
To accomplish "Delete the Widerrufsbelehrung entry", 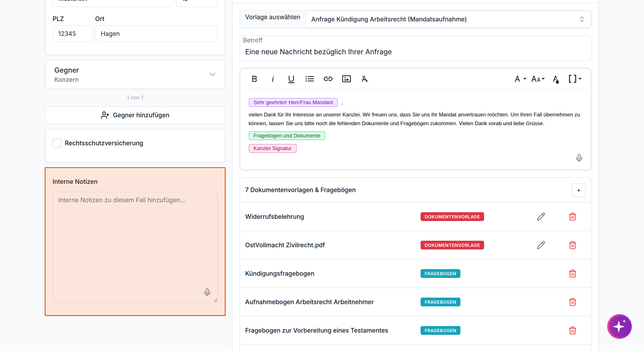I will pyautogui.click(x=572, y=217).
